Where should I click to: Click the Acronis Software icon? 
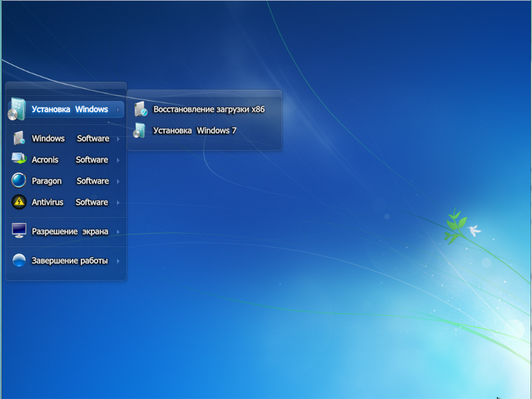pos(19,159)
